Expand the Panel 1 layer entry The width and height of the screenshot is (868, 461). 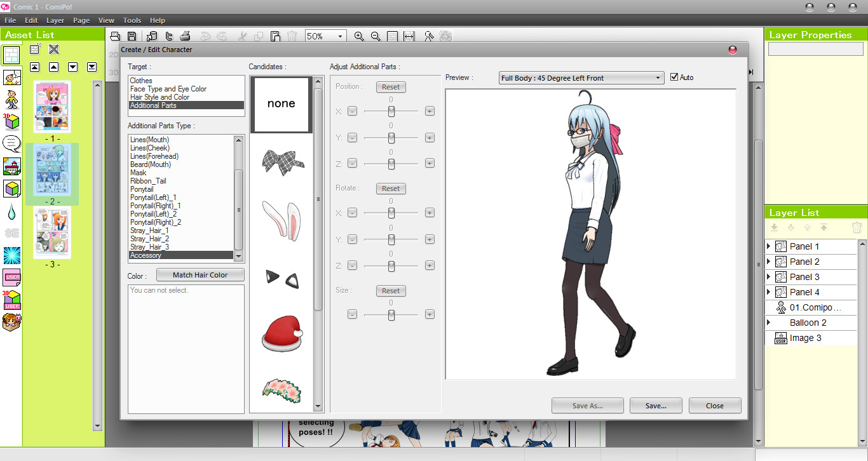pos(768,246)
